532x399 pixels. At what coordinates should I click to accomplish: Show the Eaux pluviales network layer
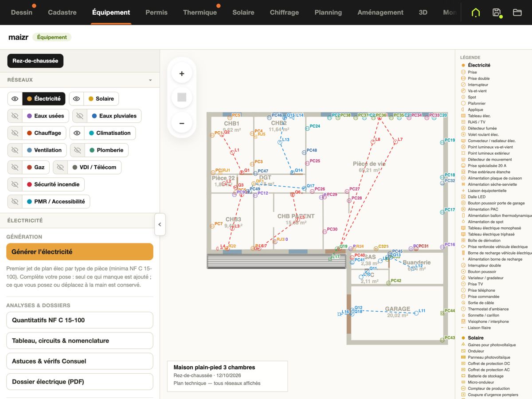click(80, 116)
